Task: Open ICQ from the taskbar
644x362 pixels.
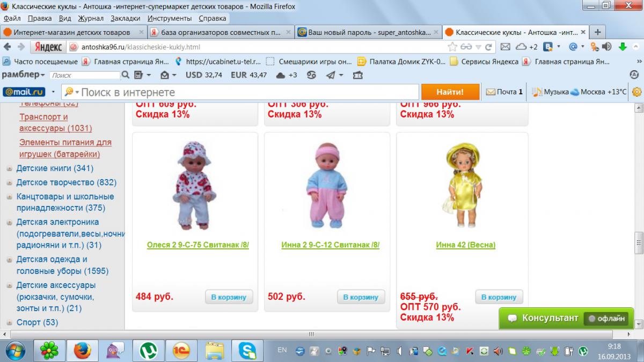Action: point(49,351)
